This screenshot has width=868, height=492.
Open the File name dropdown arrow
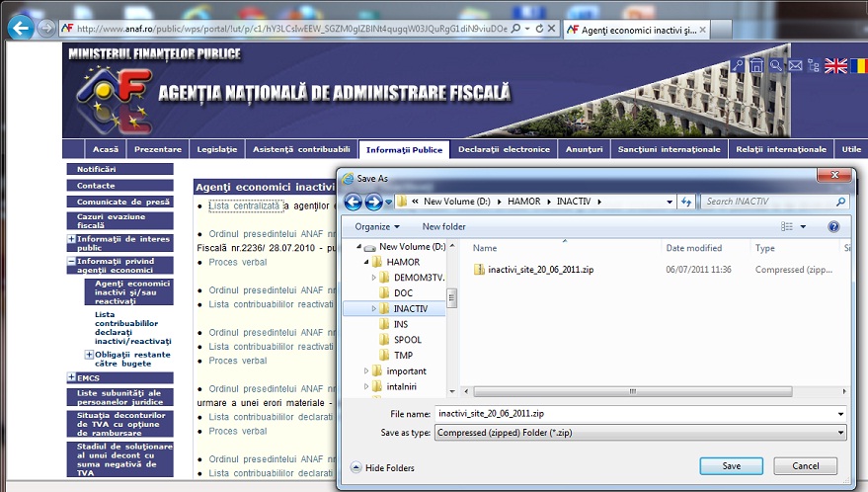840,414
